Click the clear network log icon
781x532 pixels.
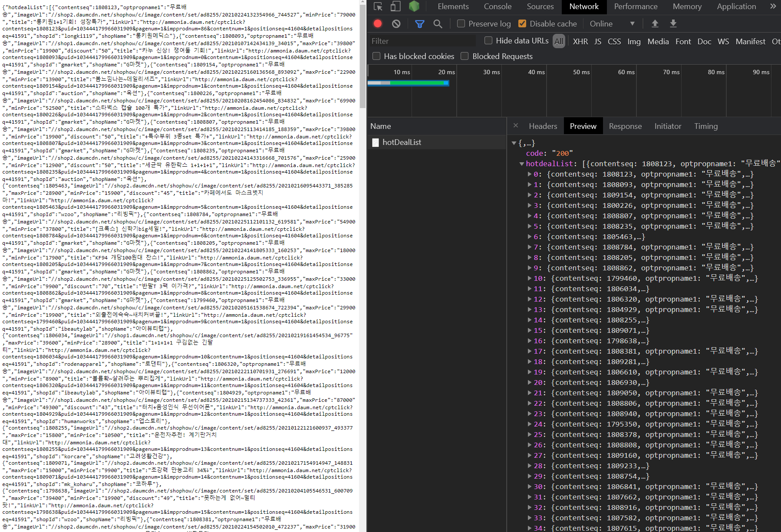pos(395,23)
